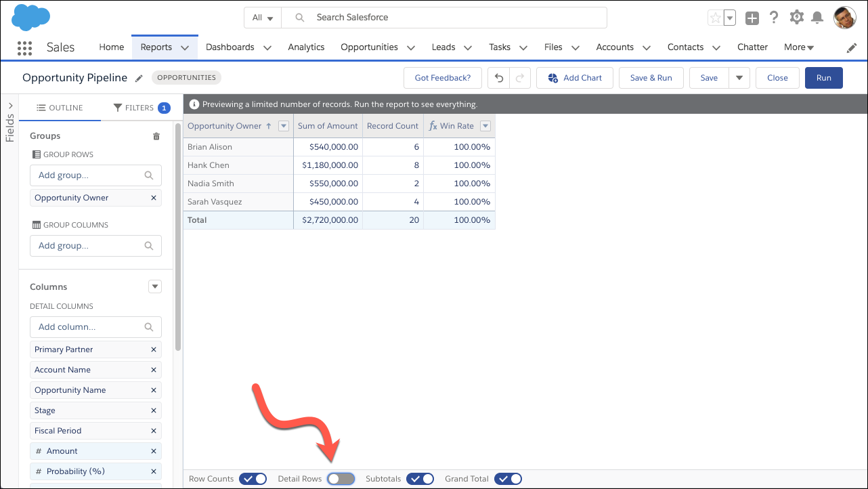Open Dashboards tab dropdown chevron

coord(267,48)
